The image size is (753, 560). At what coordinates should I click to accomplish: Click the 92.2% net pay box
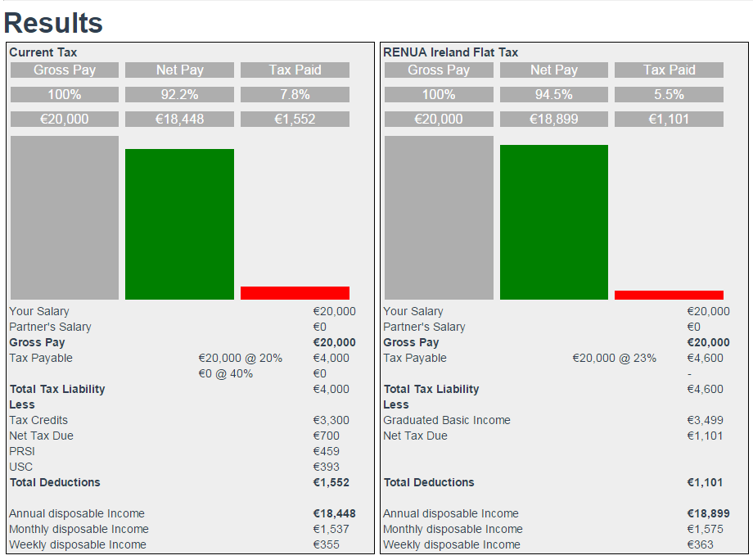click(x=179, y=95)
